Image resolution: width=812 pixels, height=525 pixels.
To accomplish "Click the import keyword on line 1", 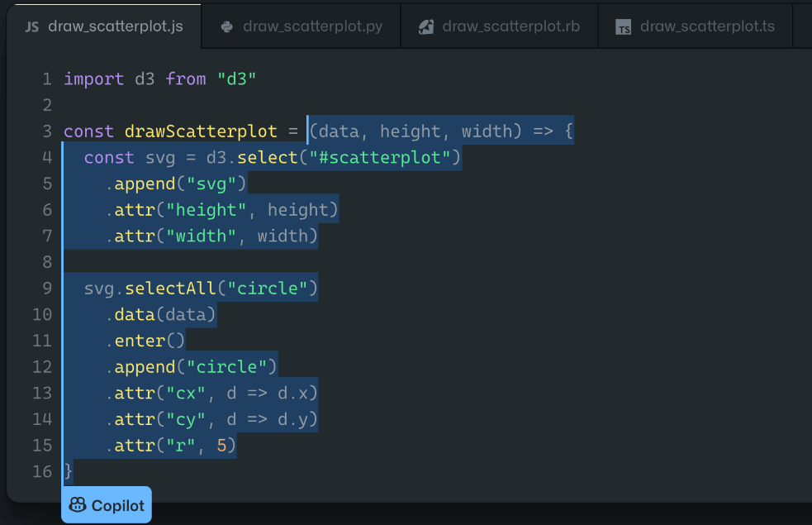I will (x=94, y=79).
